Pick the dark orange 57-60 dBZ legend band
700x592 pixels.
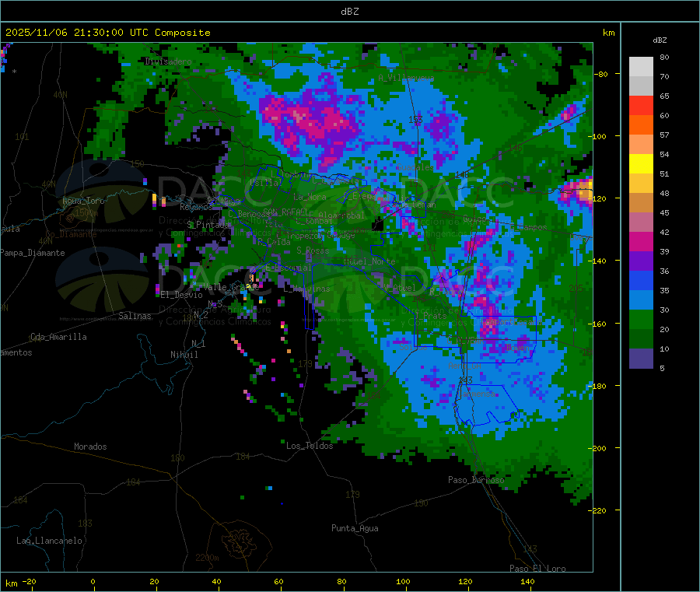tap(641, 125)
